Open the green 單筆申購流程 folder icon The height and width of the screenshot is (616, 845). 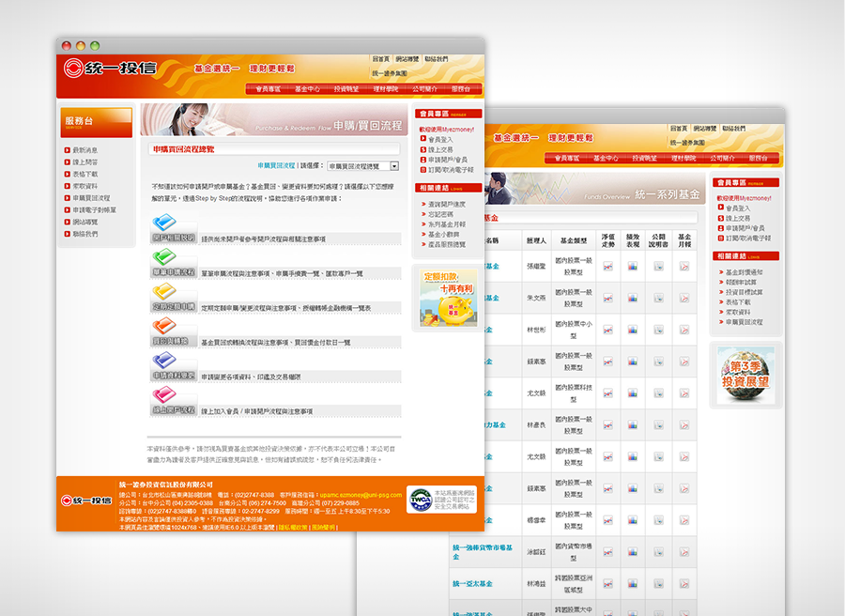point(164,256)
